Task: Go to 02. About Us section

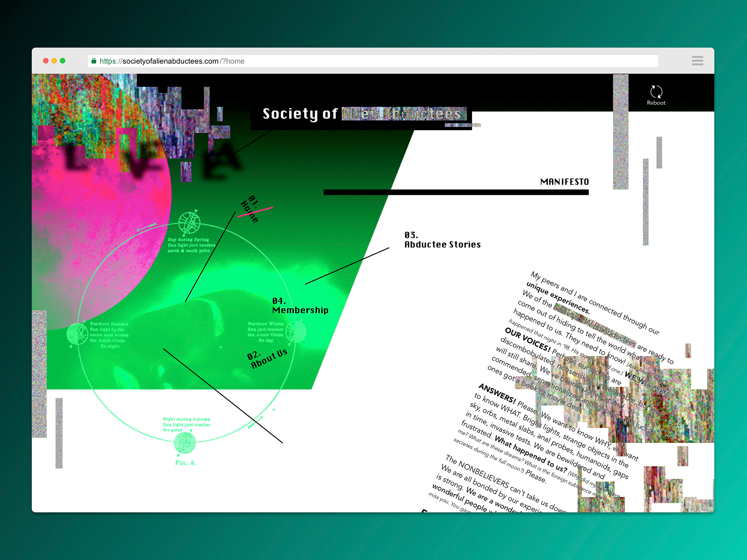Action: point(267,359)
